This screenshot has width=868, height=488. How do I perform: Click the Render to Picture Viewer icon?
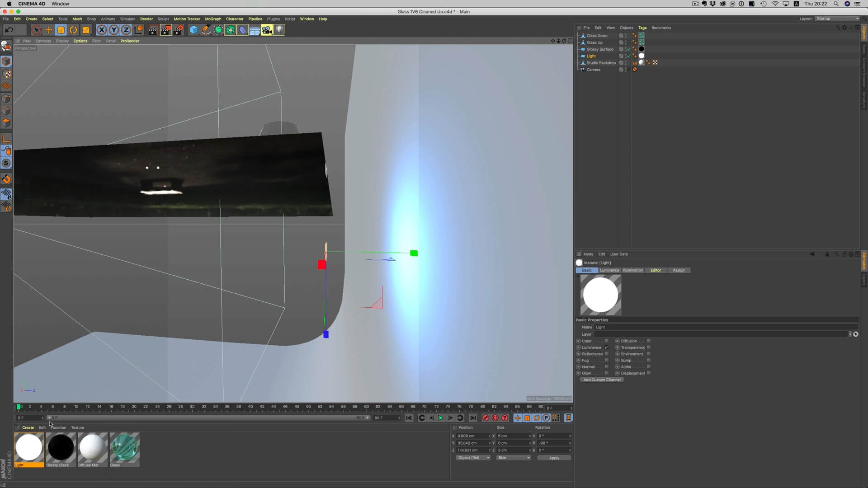[x=165, y=30]
